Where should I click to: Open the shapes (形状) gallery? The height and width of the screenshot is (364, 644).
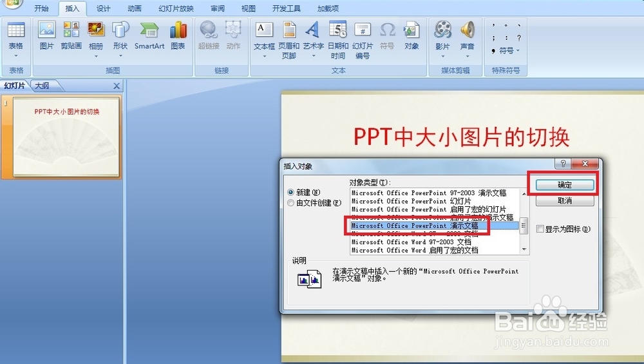[120, 35]
